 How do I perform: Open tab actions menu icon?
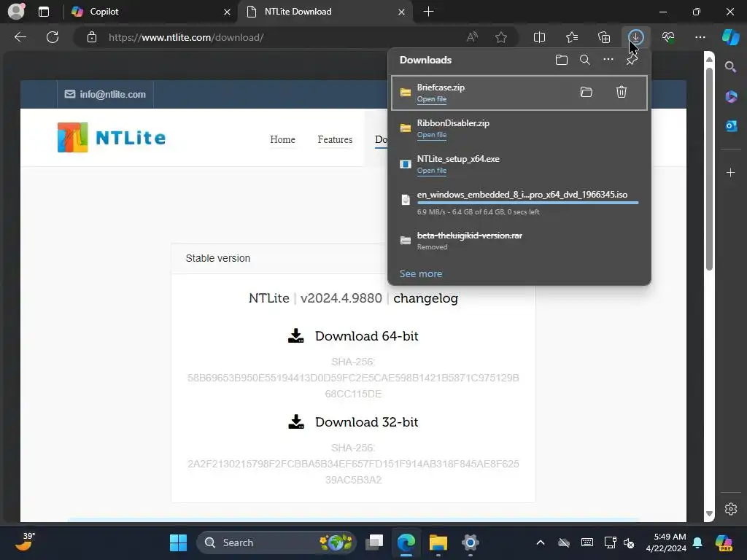(x=44, y=12)
